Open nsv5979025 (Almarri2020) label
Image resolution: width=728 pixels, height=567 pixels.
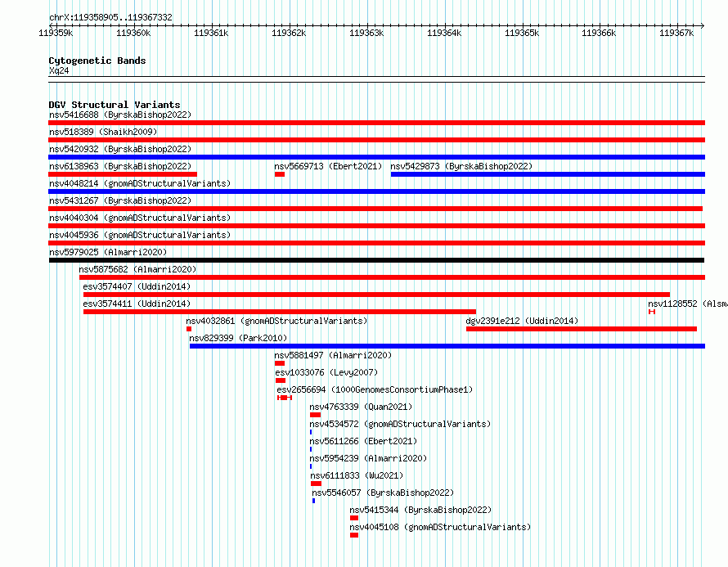(x=108, y=252)
